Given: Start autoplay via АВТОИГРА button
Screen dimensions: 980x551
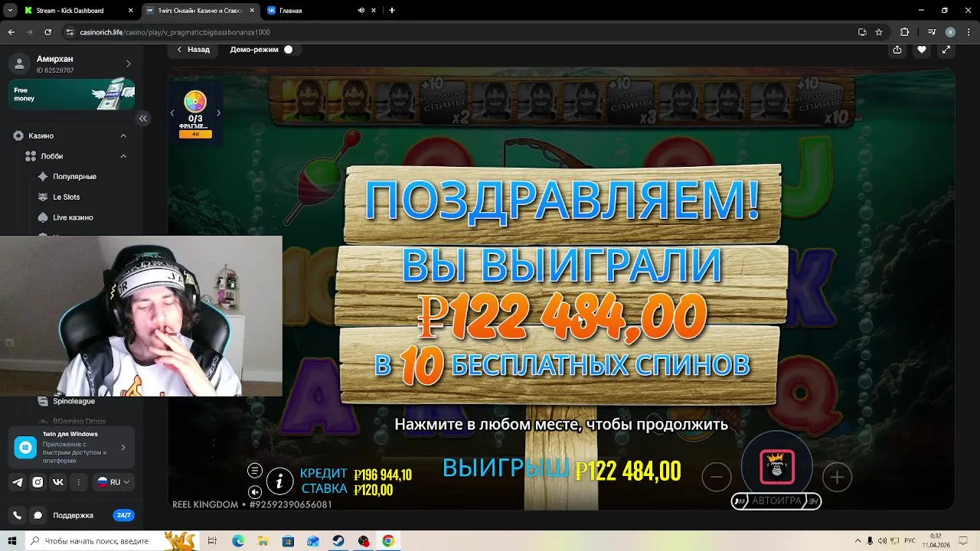Looking at the screenshot, I should (776, 501).
